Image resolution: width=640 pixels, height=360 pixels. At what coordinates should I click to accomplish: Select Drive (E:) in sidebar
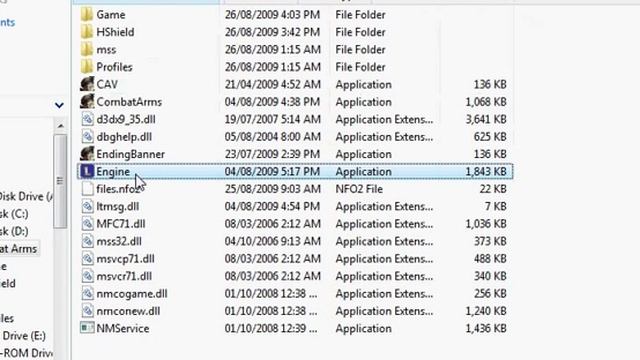coord(23,336)
